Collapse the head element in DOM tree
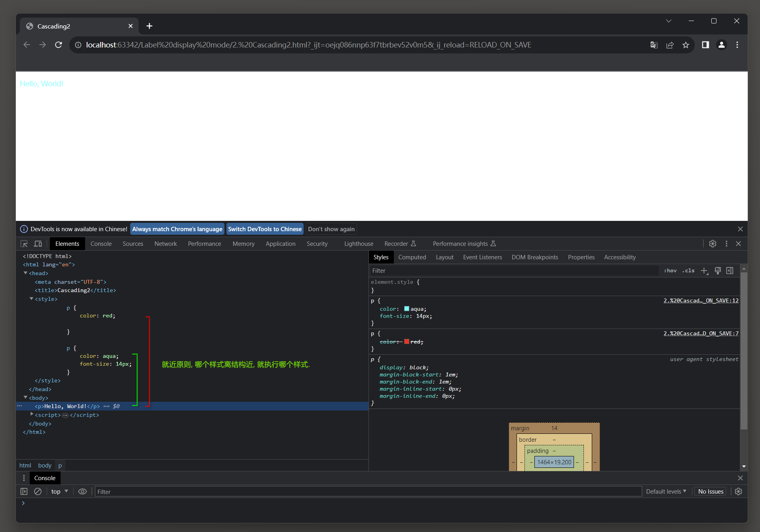Image resolution: width=760 pixels, height=532 pixels. (25, 273)
